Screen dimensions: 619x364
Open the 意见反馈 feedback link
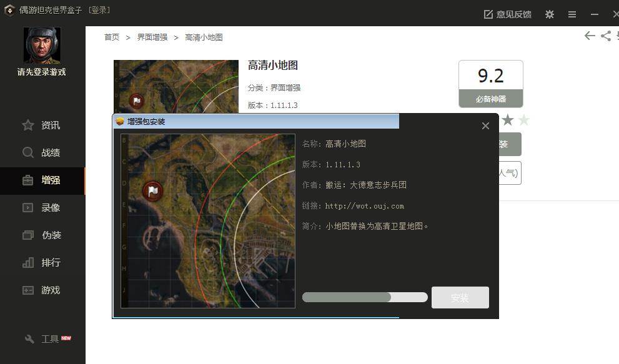click(x=508, y=14)
